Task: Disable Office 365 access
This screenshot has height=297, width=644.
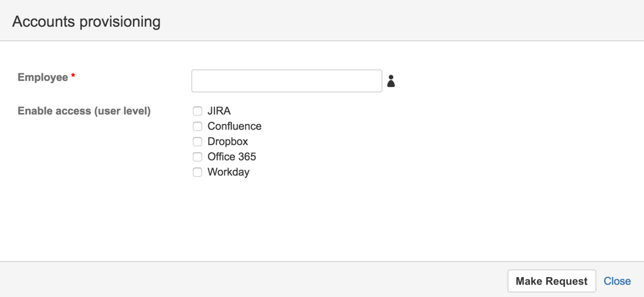Action: click(x=197, y=157)
